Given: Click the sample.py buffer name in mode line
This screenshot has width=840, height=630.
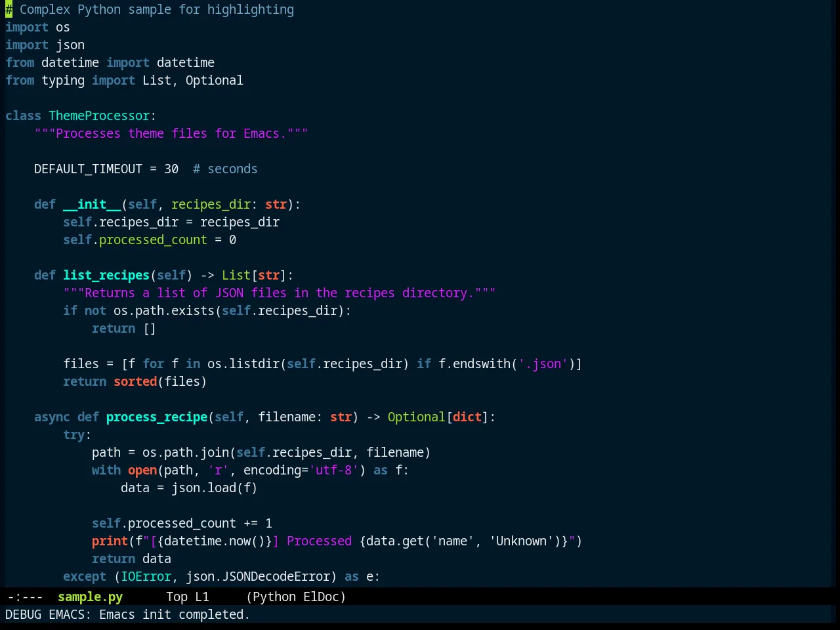Looking at the screenshot, I should 90,597.
